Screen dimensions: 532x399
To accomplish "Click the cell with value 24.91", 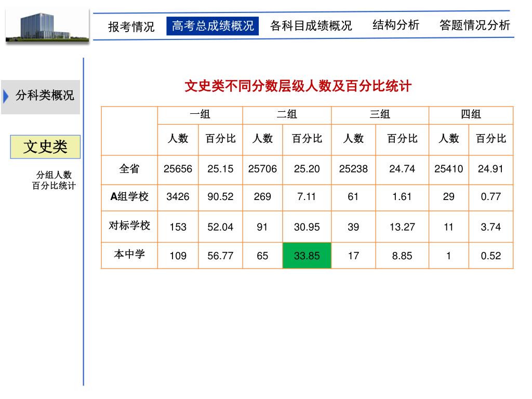I will pos(490,170).
